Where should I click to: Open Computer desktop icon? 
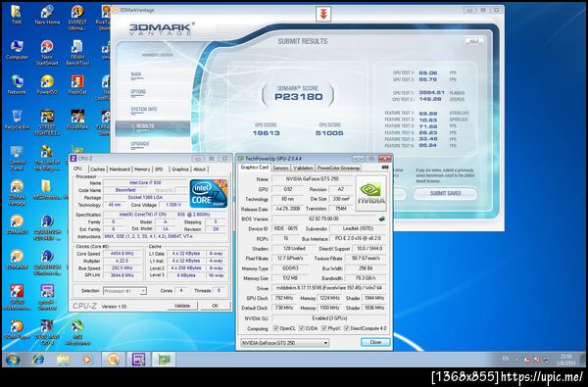(x=16, y=50)
